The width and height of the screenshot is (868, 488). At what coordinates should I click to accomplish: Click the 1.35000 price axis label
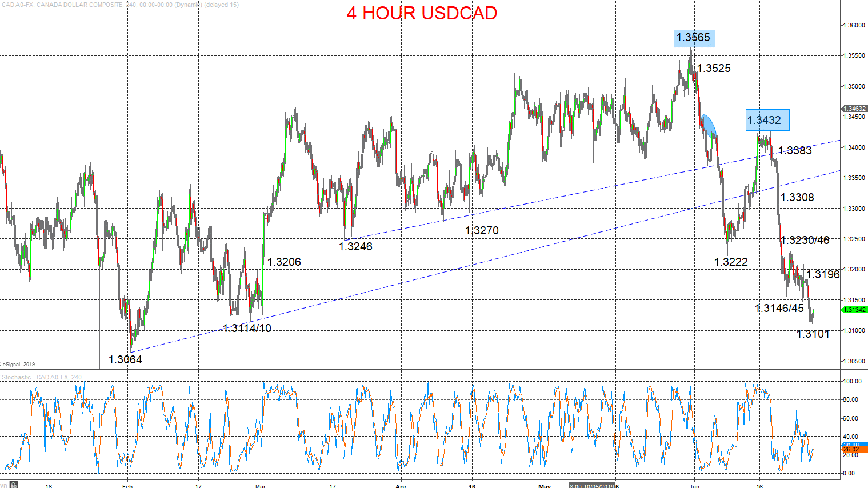pyautogui.click(x=854, y=86)
